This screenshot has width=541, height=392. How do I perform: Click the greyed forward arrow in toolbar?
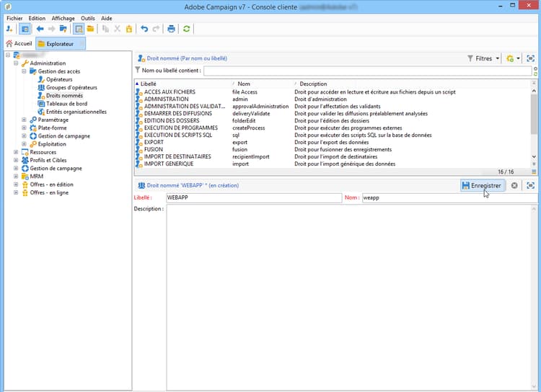click(x=51, y=29)
